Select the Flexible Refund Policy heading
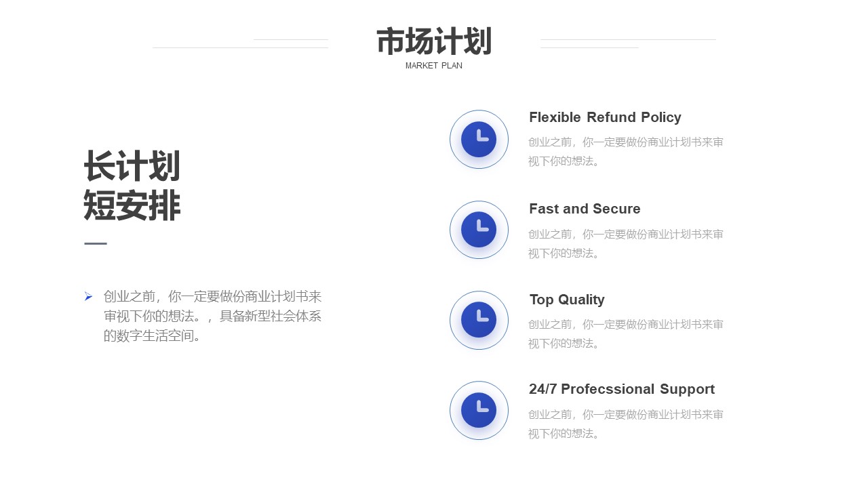 605,117
